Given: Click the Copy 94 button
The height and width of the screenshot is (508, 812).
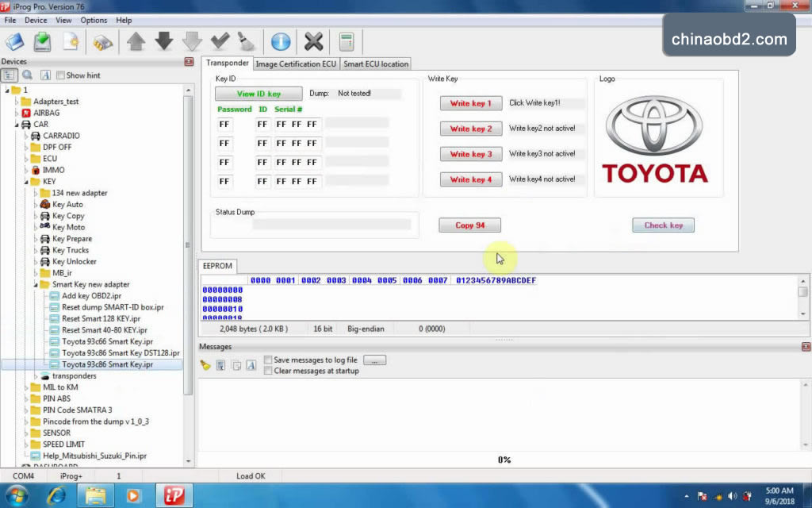Looking at the screenshot, I should tap(469, 225).
